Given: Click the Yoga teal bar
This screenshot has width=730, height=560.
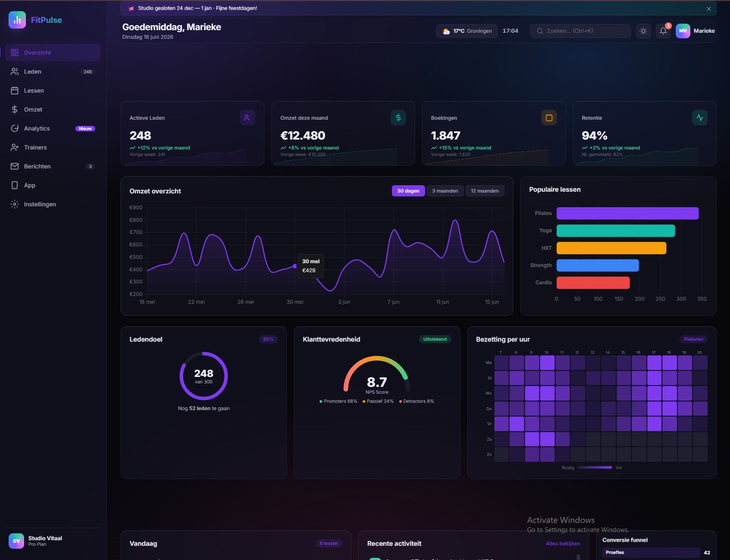Looking at the screenshot, I should click(x=615, y=231).
